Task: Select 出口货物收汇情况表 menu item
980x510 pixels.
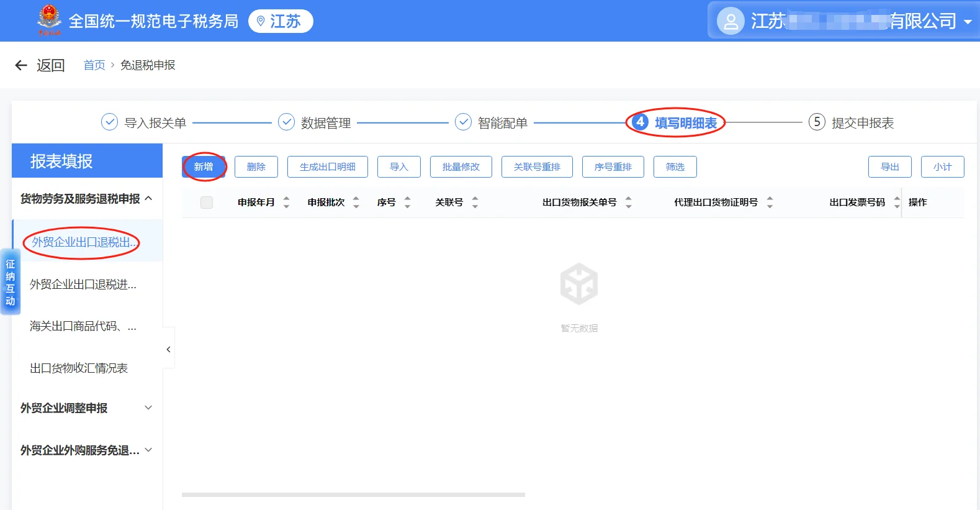Action: pyautogui.click(x=79, y=368)
